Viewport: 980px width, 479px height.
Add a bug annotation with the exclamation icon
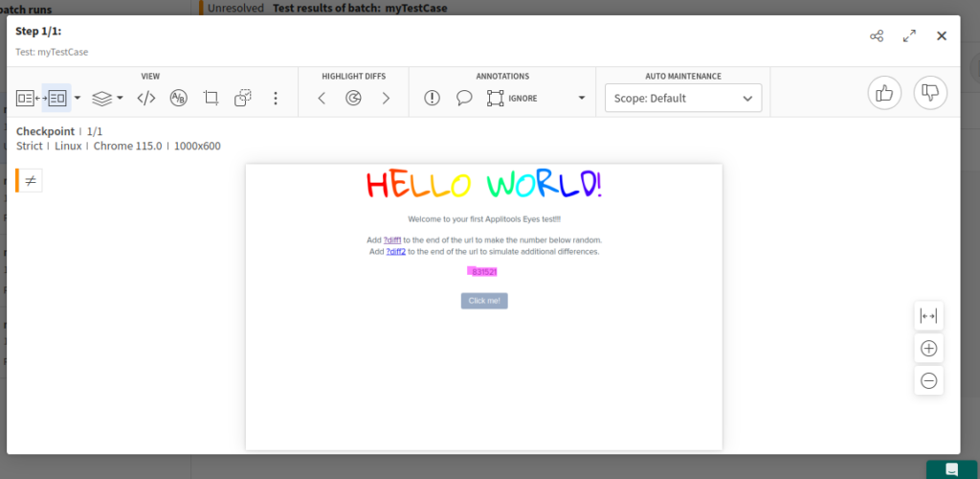(432, 98)
